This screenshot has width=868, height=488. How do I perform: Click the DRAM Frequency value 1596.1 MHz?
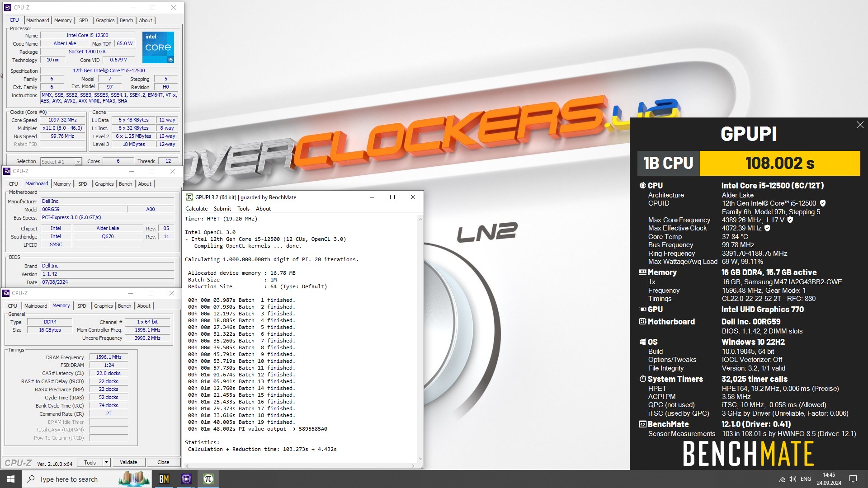click(x=108, y=357)
